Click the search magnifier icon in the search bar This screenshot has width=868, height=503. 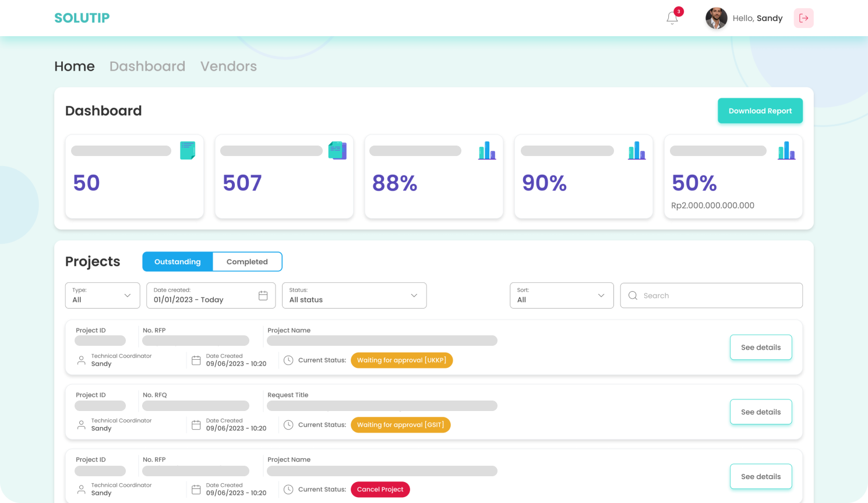pos(633,295)
